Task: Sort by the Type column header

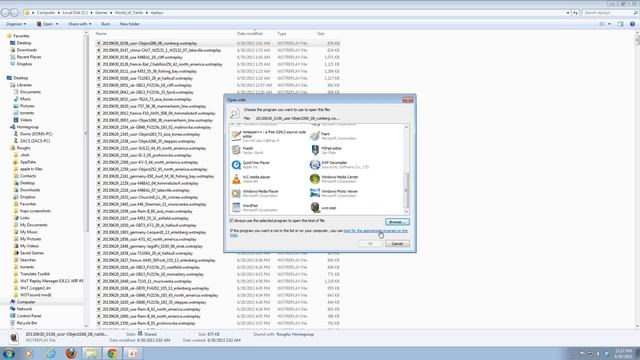Action: (282, 33)
